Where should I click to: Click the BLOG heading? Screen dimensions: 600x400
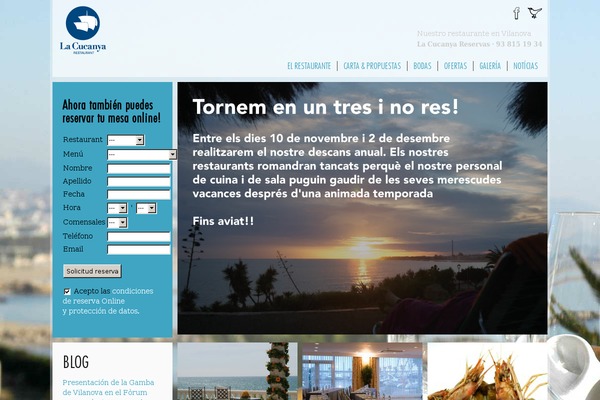point(76,362)
